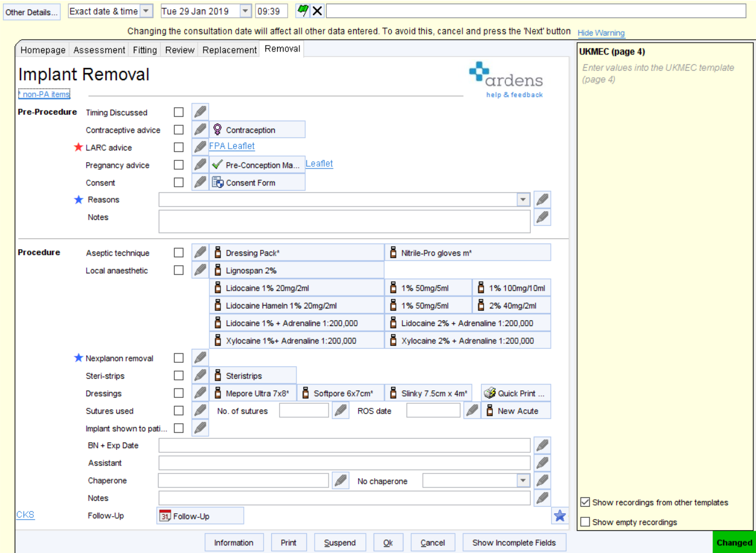The image size is (756, 553).
Task: Click the green undo arrow near the date
Action: coord(302,11)
